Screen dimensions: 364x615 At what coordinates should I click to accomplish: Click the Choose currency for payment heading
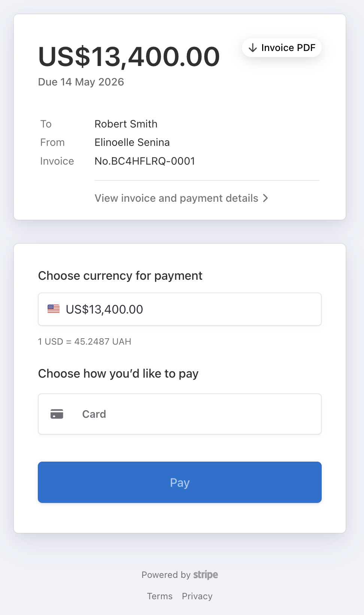click(120, 276)
